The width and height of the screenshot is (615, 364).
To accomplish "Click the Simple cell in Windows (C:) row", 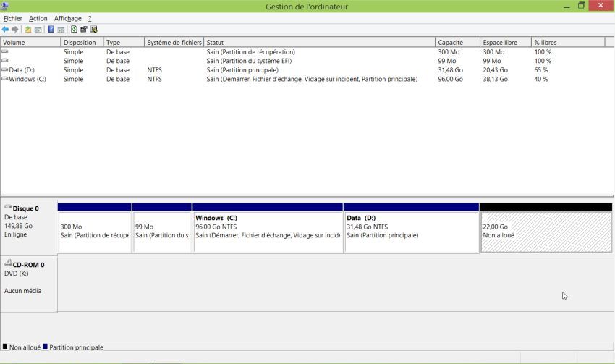I will [x=73, y=79].
